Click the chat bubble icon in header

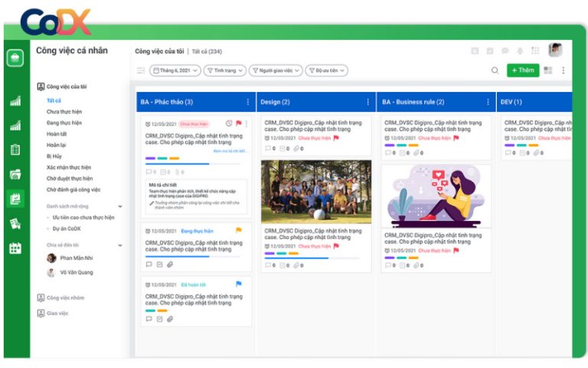click(x=505, y=51)
